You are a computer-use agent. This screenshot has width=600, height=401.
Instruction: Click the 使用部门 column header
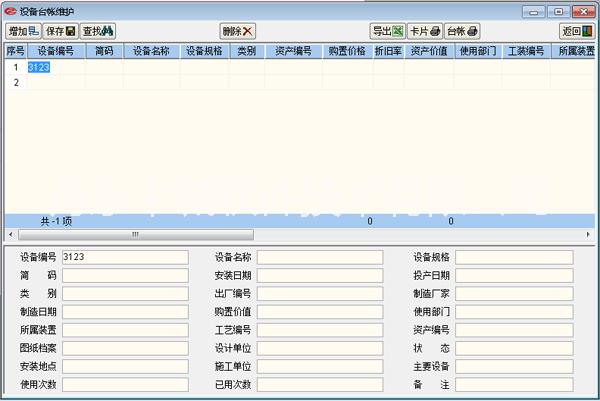pyautogui.click(x=478, y=51)
